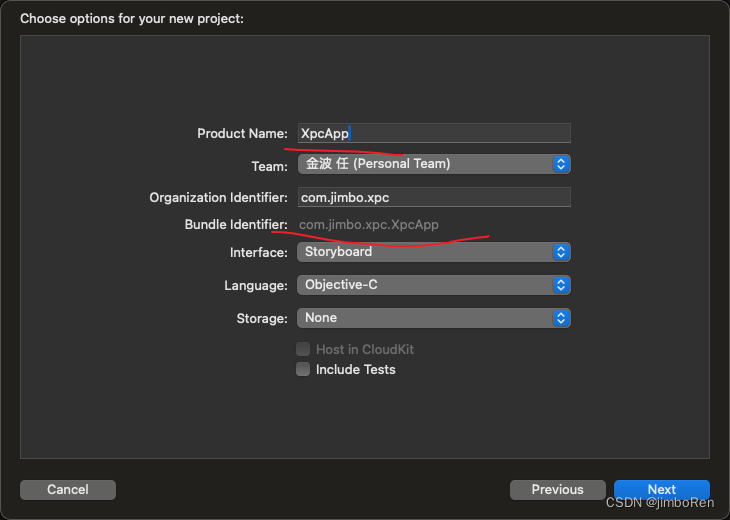Go back with the Previous button

(558, 490)
